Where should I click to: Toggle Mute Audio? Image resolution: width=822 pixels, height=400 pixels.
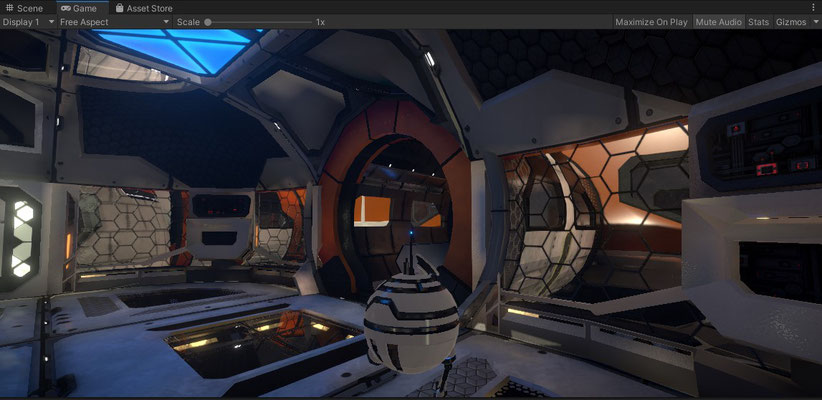click(x=718, y=22)
